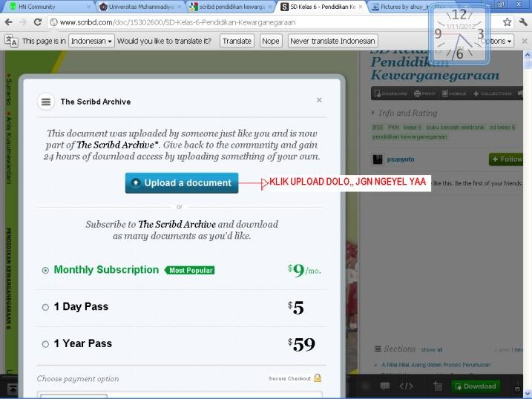
Task: Click the Scribd Archive list icon
Action: (x=46, y=102)
